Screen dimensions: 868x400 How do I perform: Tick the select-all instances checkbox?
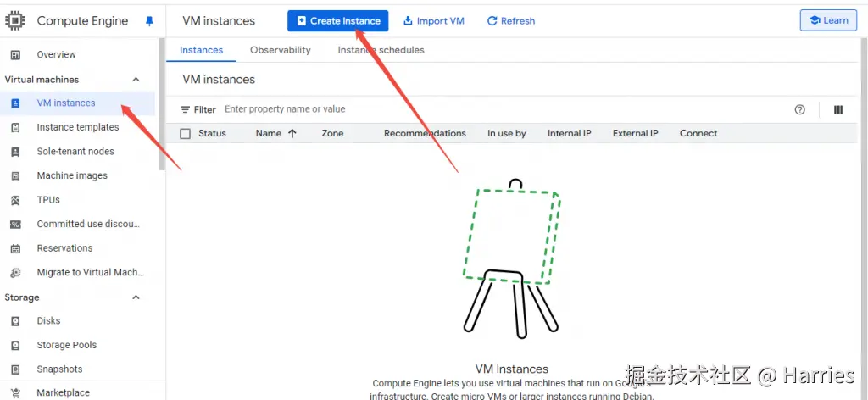(186, 133)
